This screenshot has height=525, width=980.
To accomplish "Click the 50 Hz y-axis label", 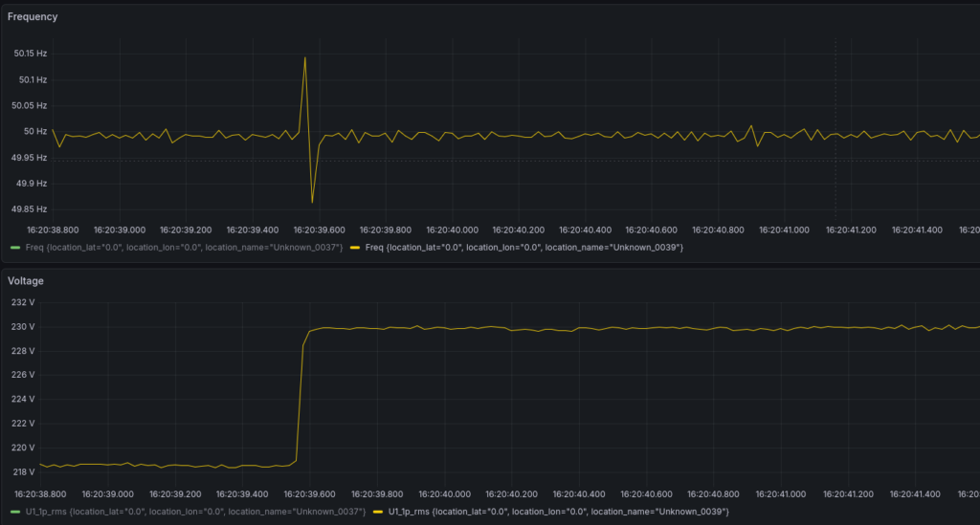I will (x=34, y=131).
